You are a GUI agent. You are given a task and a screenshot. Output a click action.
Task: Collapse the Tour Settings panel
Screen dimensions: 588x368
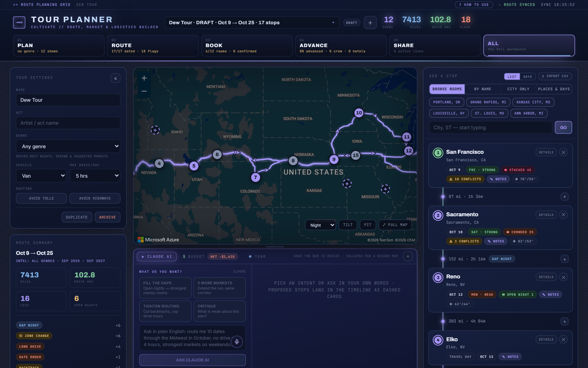tap(115, 78)
